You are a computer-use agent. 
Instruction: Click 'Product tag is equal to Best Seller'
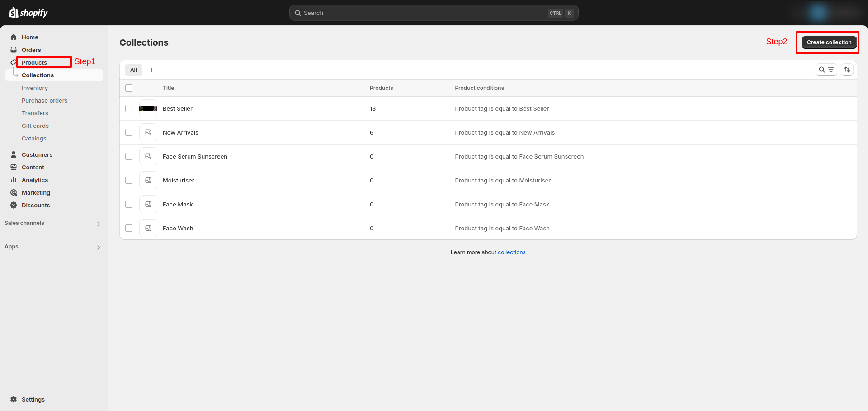pos(502,108)
